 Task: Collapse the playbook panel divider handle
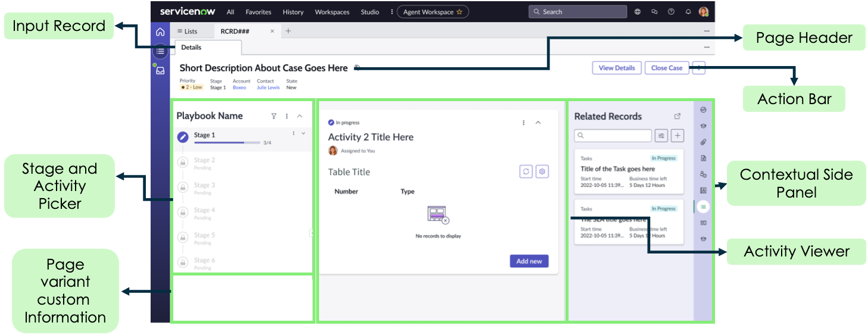tap(311, 233)
